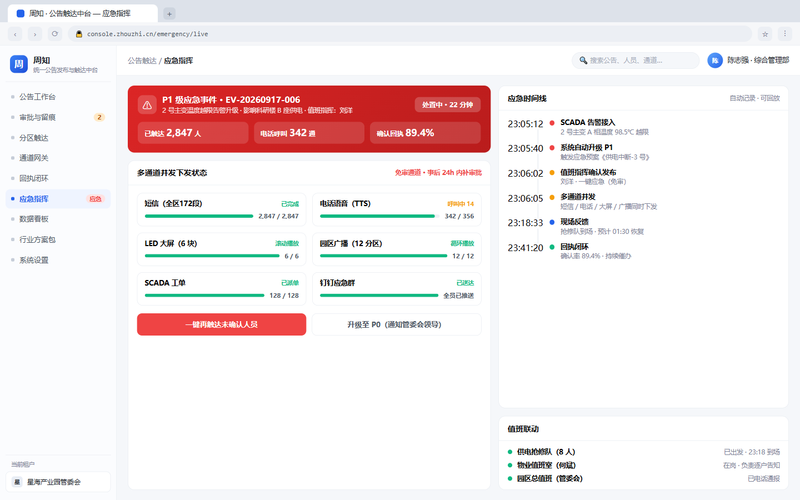Bookmark this page with the star icon
Viewport: 800px width, 500px height.
(x=765, y=34)
